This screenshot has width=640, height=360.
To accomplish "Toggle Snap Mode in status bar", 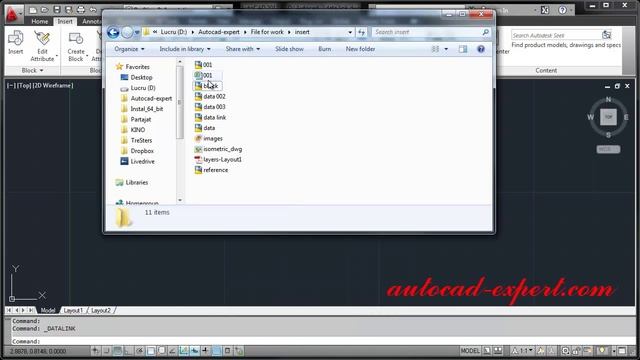I will (107, 351).
